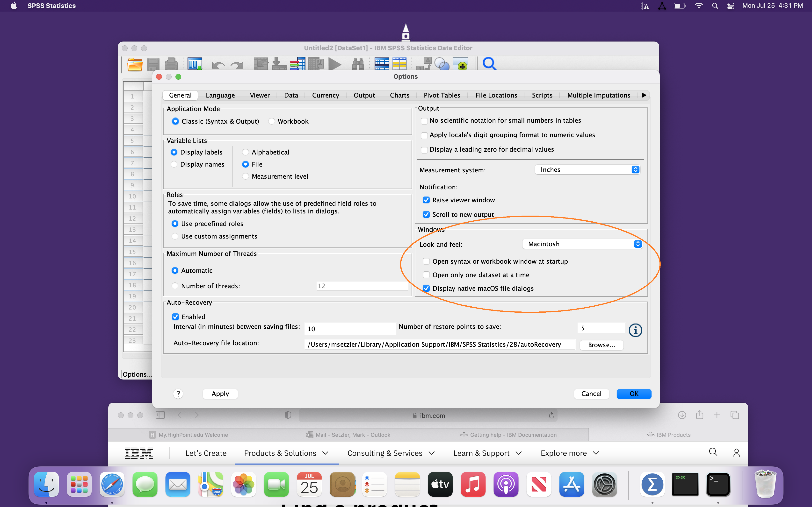Enable Open only one dataset at a time

(426, 275)
